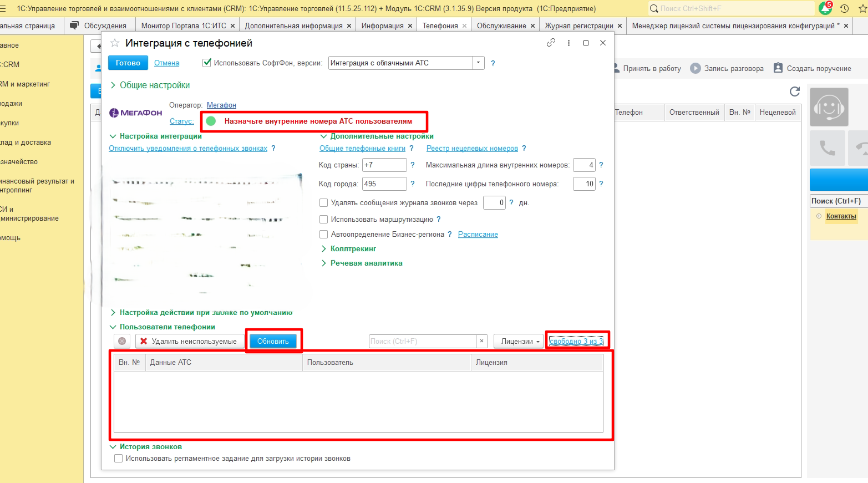Click Расписание link
This screenshot has width=868, height=483.
point(478,234)
